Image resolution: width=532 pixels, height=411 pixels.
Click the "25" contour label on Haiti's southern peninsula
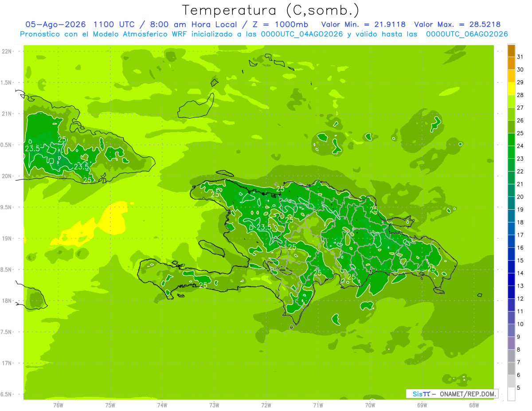pos(203,285)
